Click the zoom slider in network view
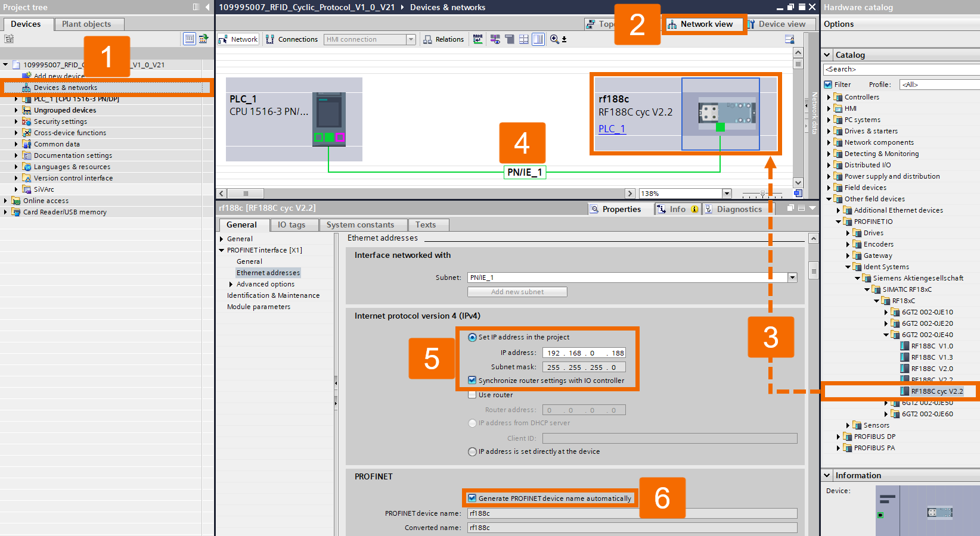 [x=762, y=194]
